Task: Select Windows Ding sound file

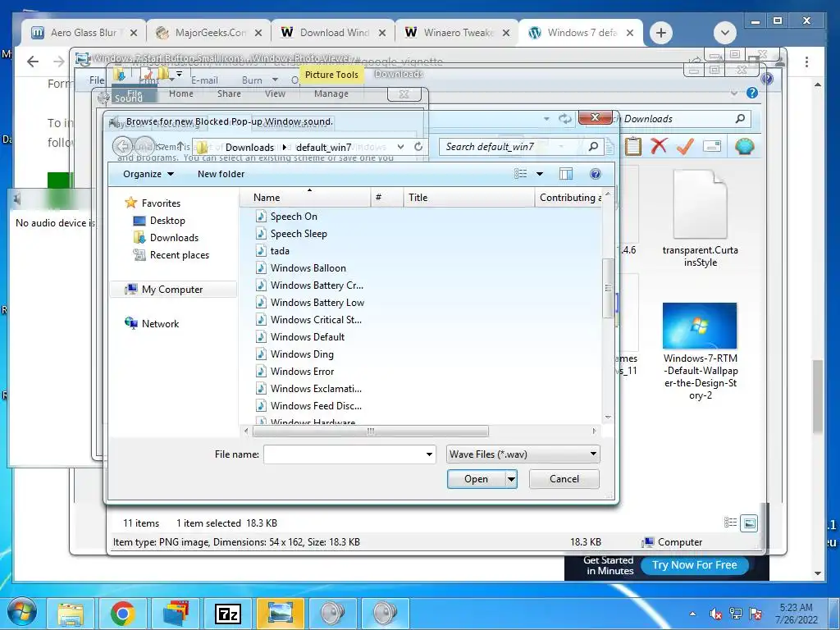Action: click(x=302, y=354)
